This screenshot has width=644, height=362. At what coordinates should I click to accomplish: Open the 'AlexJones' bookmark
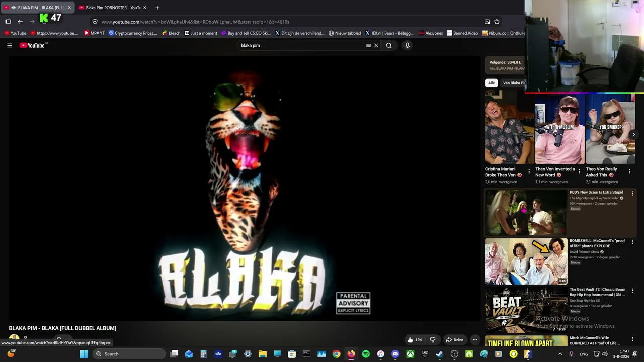click(431, 33)
